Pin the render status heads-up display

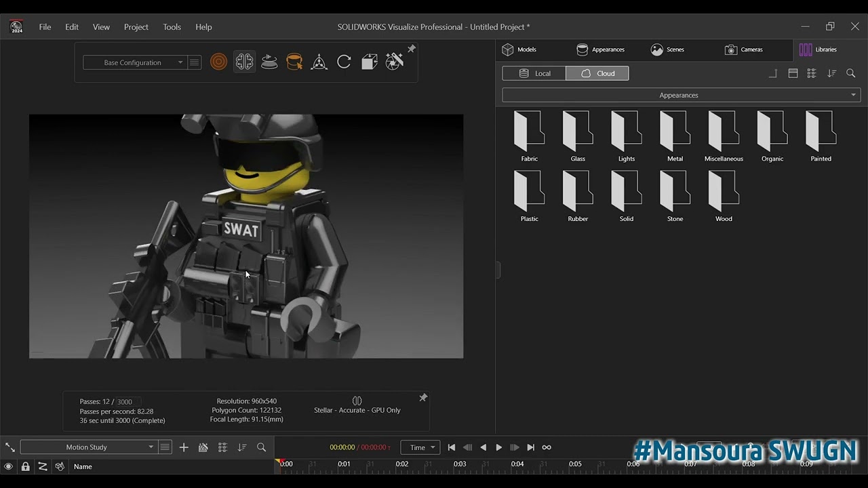pyautogui.click(x=423, y=398)
